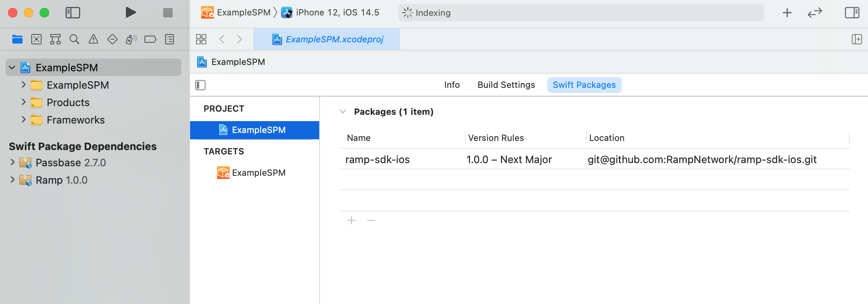Expand the ExampleSPM folder
The image size is (868, 304).
[23, 85]
